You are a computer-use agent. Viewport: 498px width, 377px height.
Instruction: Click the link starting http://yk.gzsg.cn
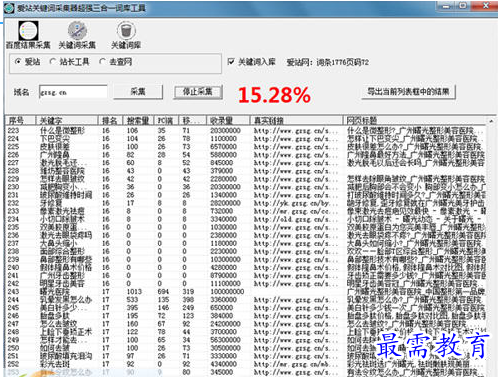tap(295, 203)
